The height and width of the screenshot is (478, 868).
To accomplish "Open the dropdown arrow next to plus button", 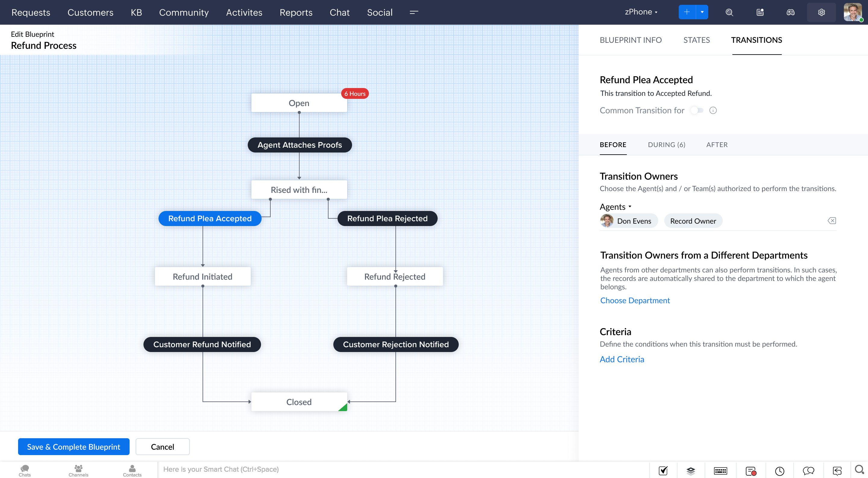I will [x=702, y=12].
